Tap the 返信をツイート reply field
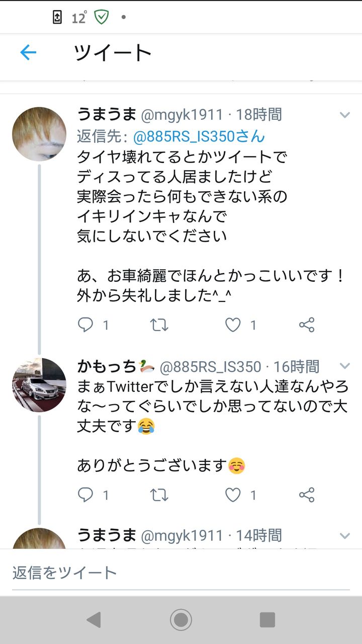 (181, 573)
